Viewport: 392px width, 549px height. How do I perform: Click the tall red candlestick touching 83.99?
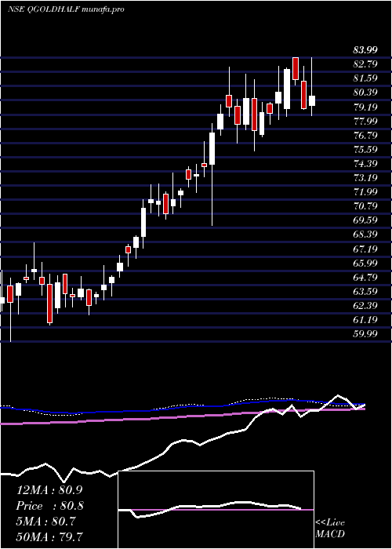(296, 69)
